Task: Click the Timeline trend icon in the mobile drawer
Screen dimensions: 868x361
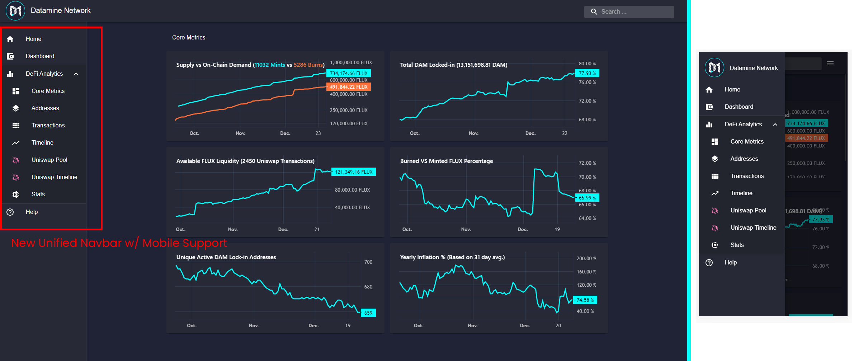Action: 715,193
